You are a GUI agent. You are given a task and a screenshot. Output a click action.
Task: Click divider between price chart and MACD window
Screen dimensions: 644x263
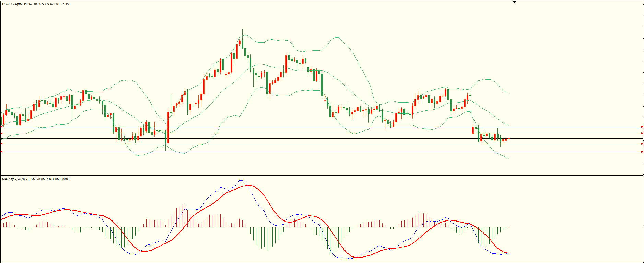(x=322, y=176)
